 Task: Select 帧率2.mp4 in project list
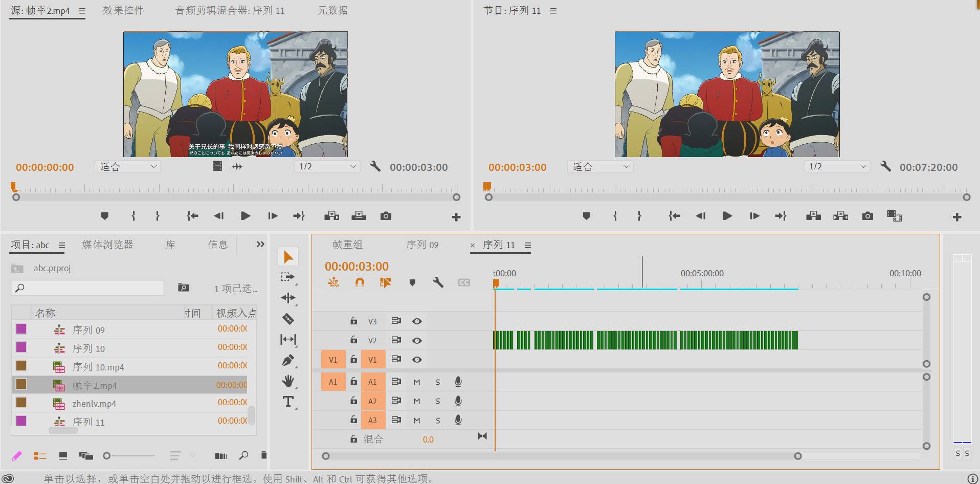pos(95,386)
